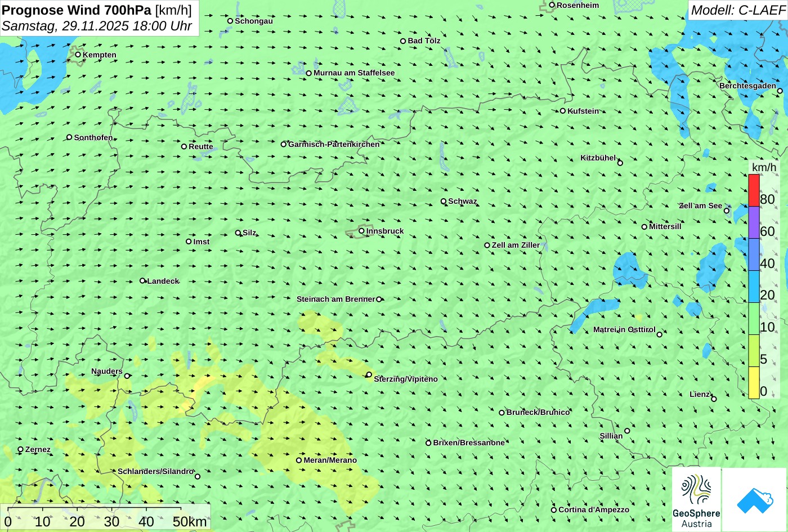Image resolution: width=788 pixels, height=532 pixels.
Task: Click the Matrei in Osttirol marker
Action: click(x=660, y=334)
